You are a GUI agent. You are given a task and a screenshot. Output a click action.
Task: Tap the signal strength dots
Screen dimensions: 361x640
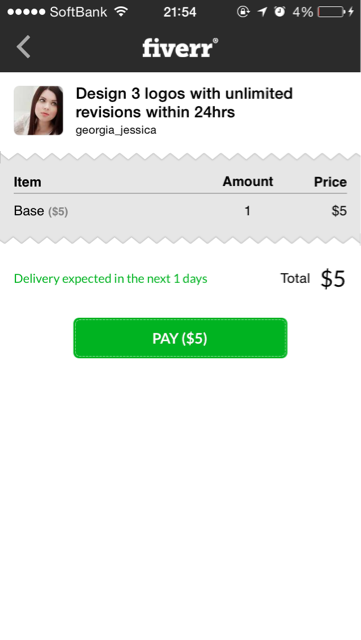[x=26, y=12]
